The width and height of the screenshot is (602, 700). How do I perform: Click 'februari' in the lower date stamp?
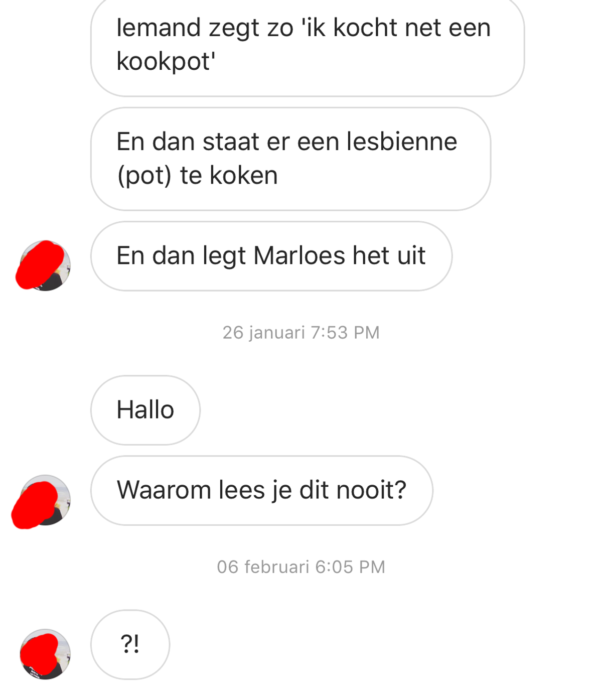coord(277,567)
